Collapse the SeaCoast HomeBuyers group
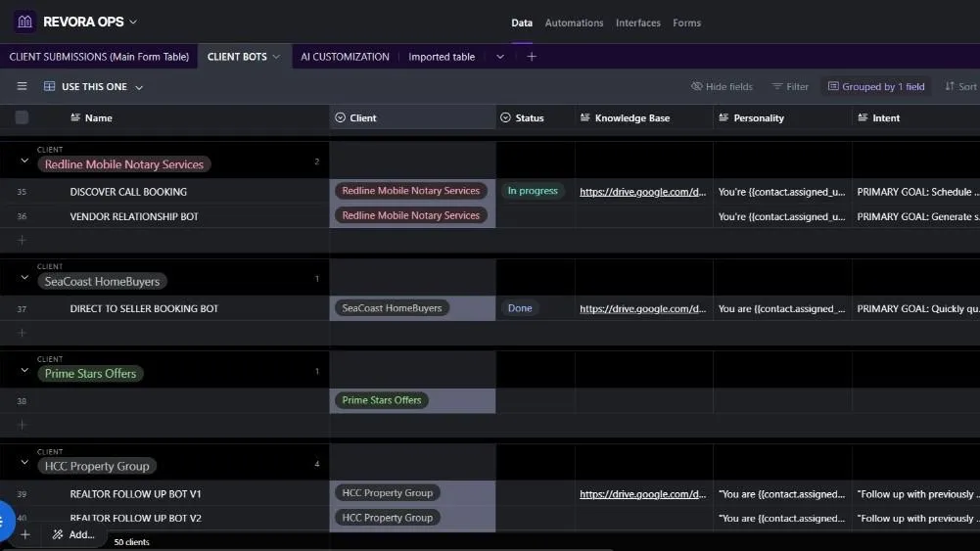The width and height of the screenshot is (980, 551). 24,277
